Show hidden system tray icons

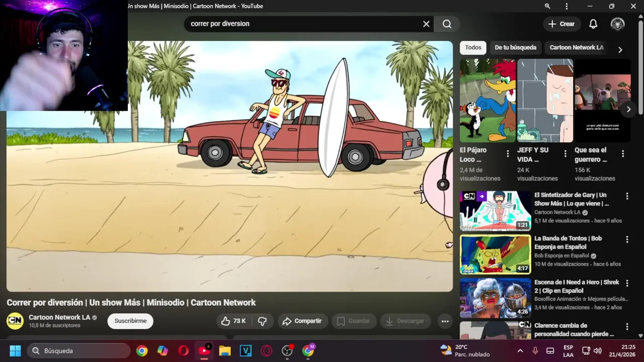520,350
